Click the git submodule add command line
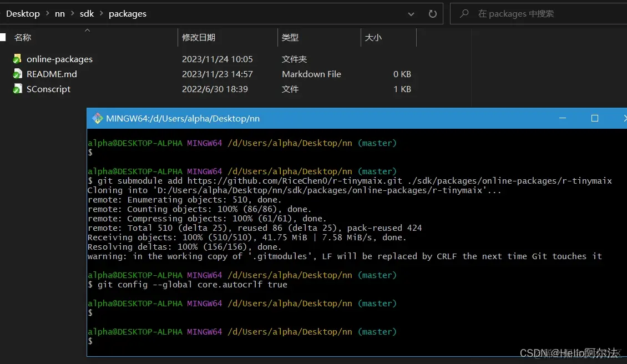This screenshot has height=364, width=627. click(350, 180)
